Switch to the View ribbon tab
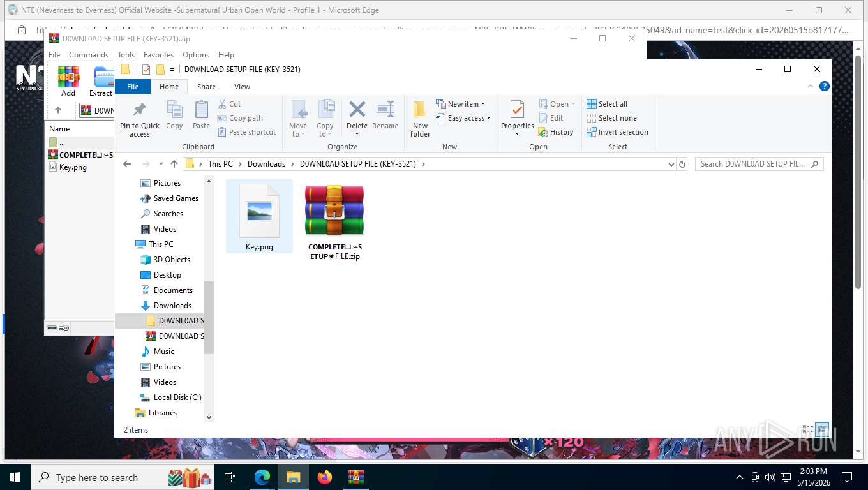 [x=242, y=87]
